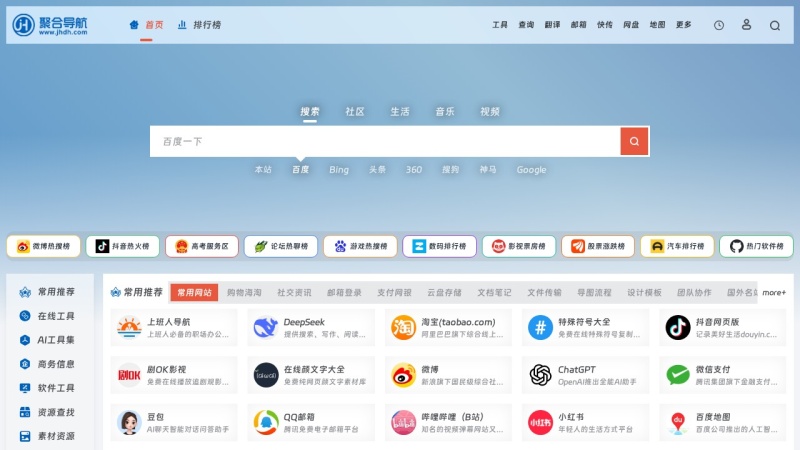Viewport: 800px width, 450px height.
Task: Open the 快传 menu item
Action: pos(605,24)
